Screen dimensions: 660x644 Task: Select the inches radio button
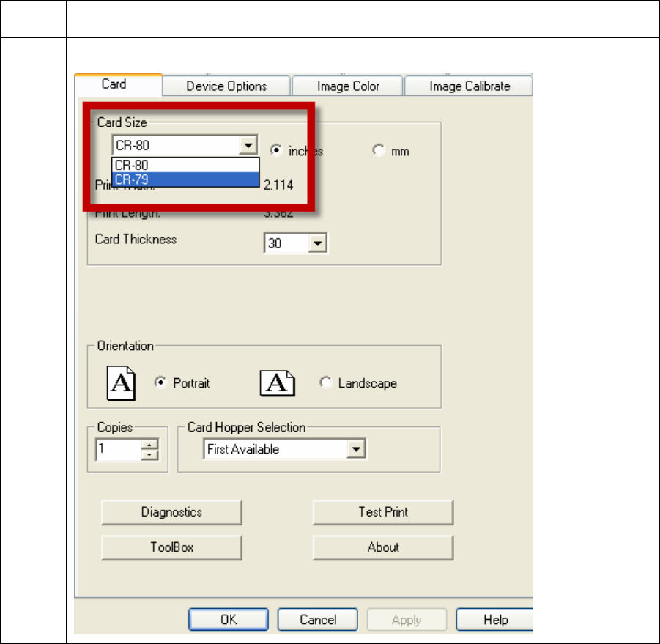[x=276, y=150]
